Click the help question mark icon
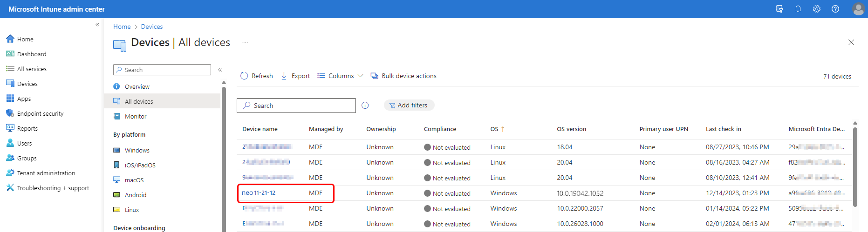The image size is (868, 232). click(835, 9)
